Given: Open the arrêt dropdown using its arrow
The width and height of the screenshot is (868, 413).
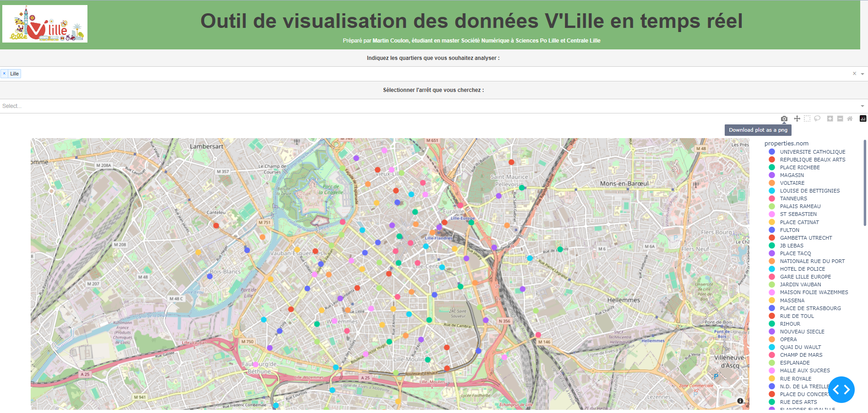Looking at the screenshot, I should 863,106.
